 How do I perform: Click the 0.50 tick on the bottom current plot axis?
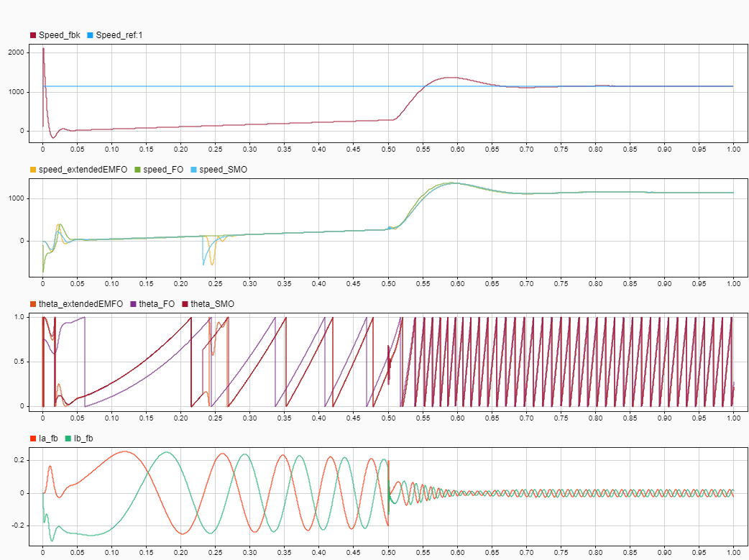pos(388,552)
